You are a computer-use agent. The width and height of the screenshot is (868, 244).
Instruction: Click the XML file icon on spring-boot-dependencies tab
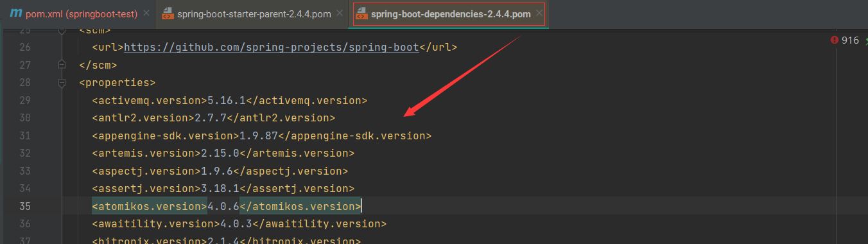[361, 13]
